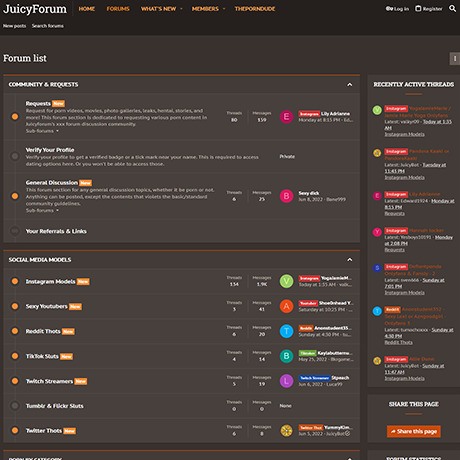460x460 pixels.
Task: Open blue T avatar in Reddit row
Action: (286, 331)
